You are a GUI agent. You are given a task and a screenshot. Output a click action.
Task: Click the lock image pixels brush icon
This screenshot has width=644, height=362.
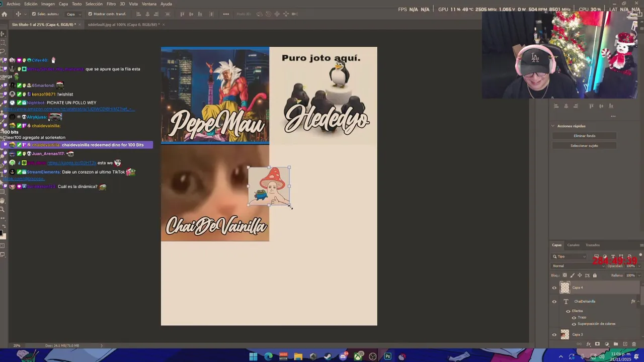572,275
